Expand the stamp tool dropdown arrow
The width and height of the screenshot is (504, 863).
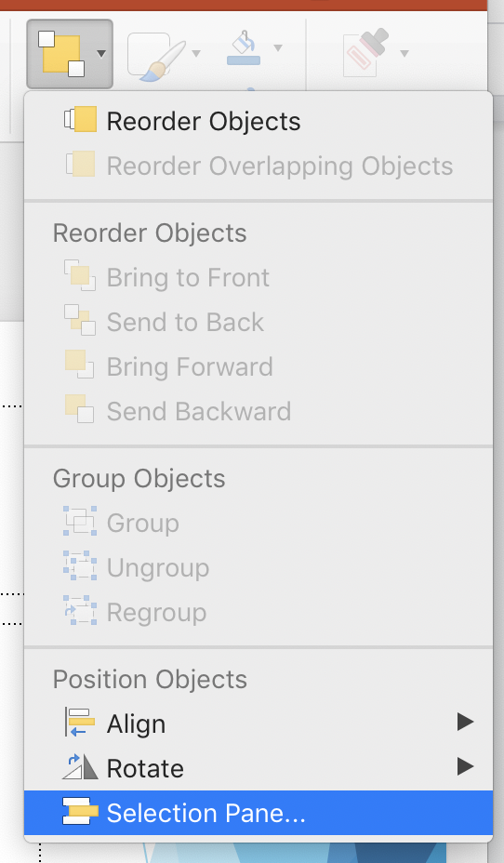click(405, 53)
